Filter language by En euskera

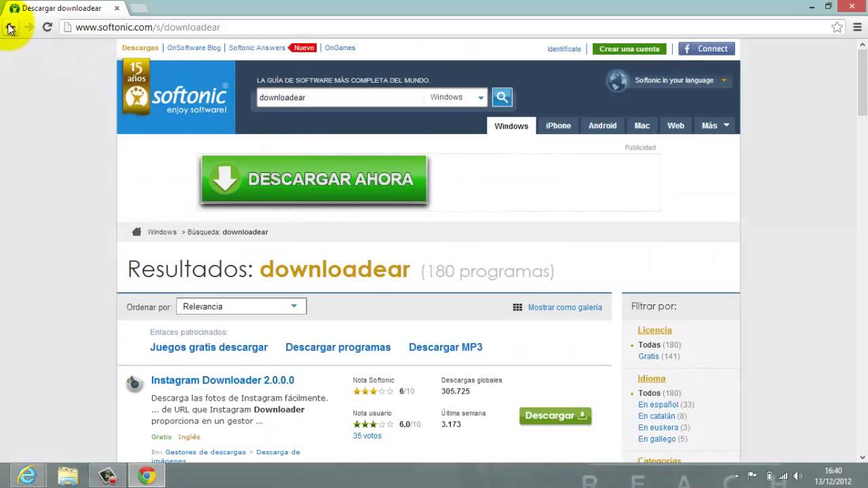click(x=658, y=428)
